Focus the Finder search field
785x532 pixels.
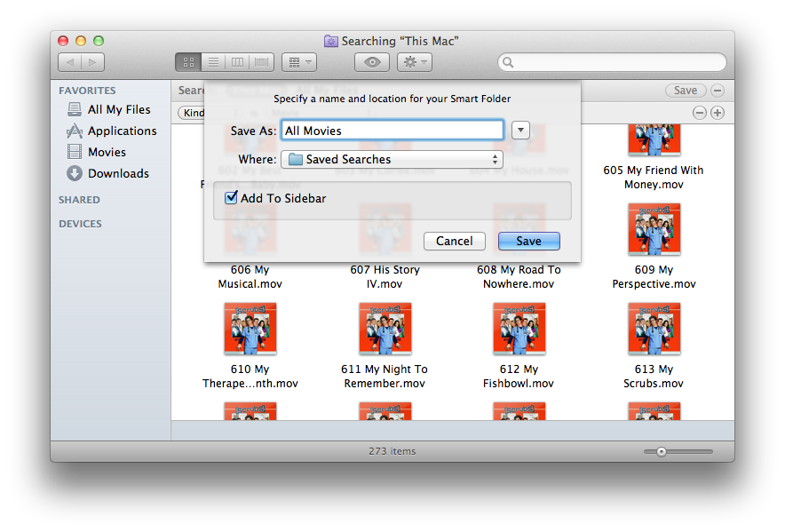612,63
